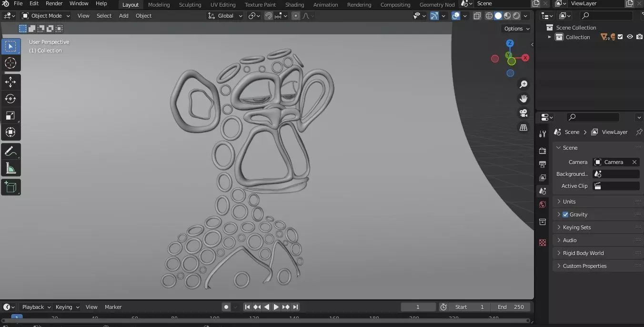Viewport: 644px width, 327px height.
Task: Pick the Scale tool
Action: coord(10,115)
